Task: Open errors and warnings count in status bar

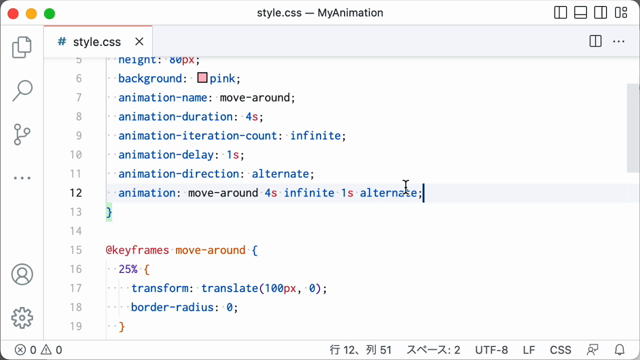Action: pos(38,350)
